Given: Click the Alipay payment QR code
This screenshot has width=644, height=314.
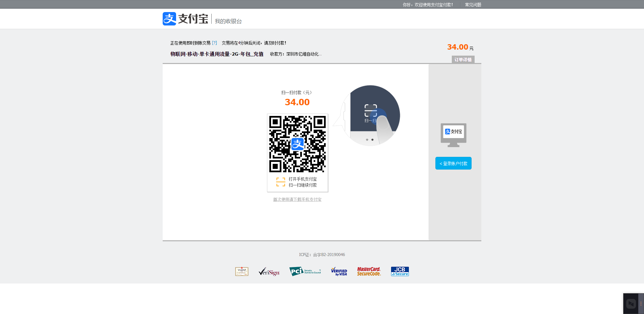Looking at the screenshot, I should [x=298, y=144].
